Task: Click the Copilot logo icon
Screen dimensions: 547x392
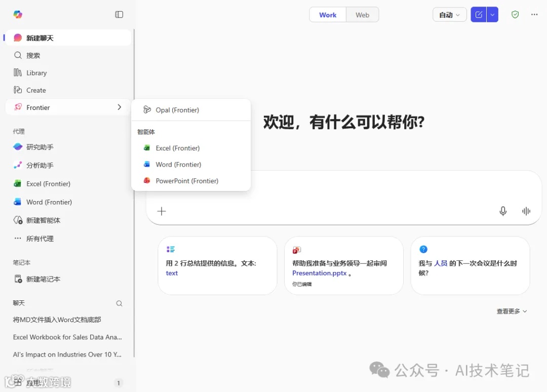Action: pyautogui.click(x=18, y=14)
